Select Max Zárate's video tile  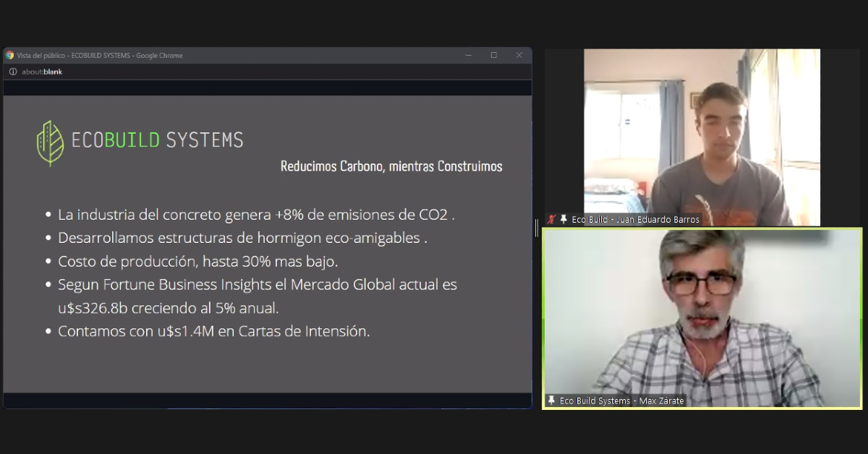click(702, 318)
